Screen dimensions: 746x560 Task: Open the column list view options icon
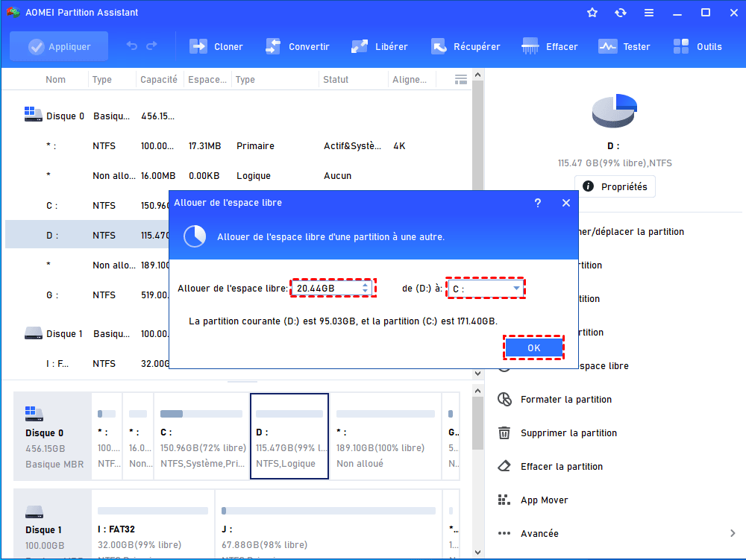461,79
